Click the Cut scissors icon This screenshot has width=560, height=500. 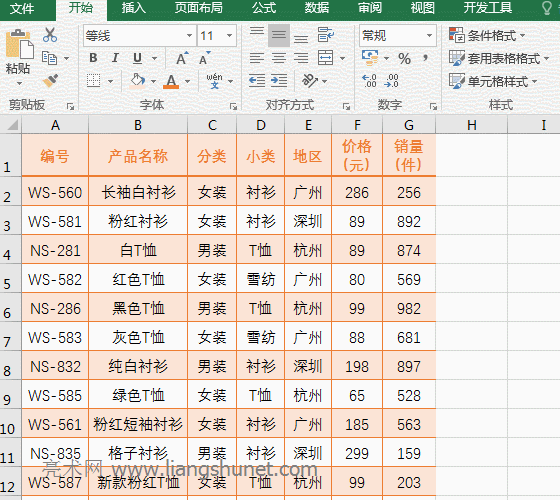(x=50, y=35)
